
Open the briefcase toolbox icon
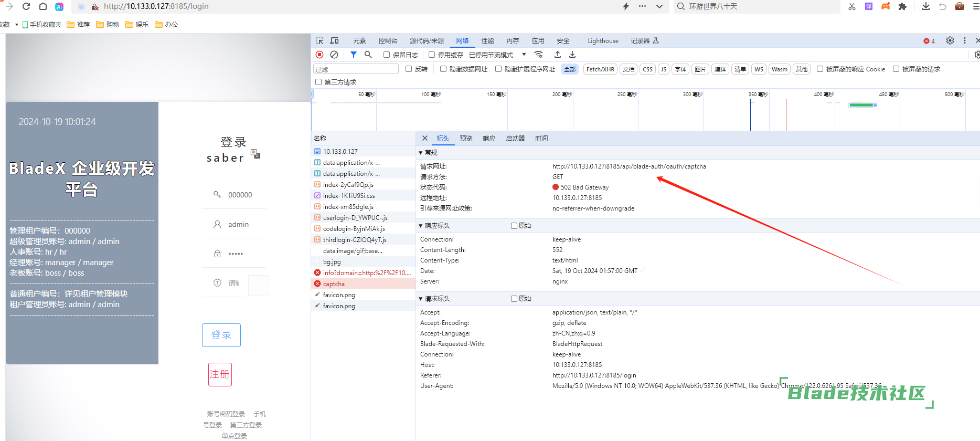[960, 6]
